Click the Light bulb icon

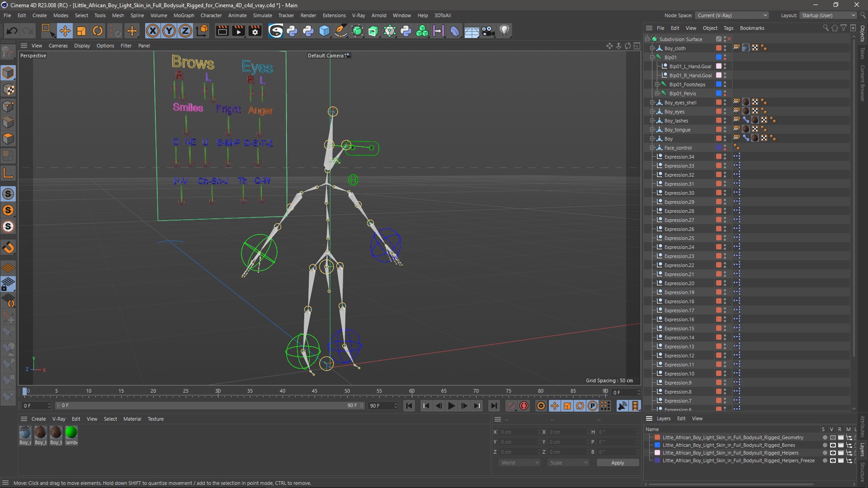[505, 31]
